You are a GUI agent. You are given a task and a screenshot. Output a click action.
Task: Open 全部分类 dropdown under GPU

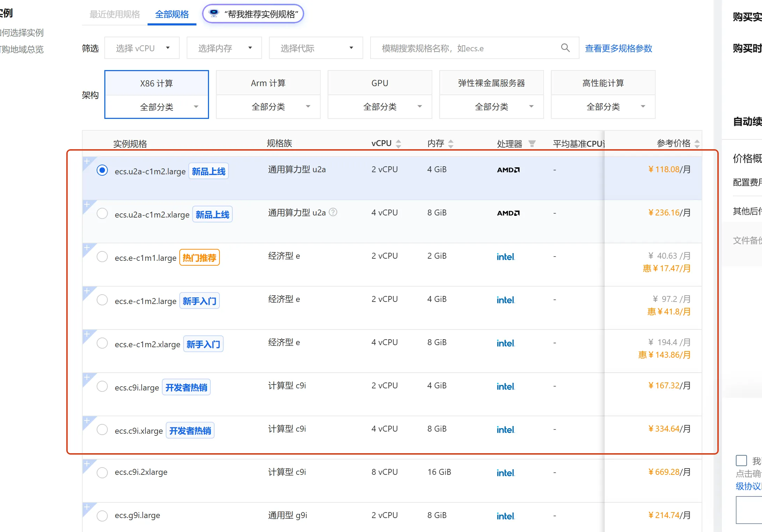pos(380,107)
